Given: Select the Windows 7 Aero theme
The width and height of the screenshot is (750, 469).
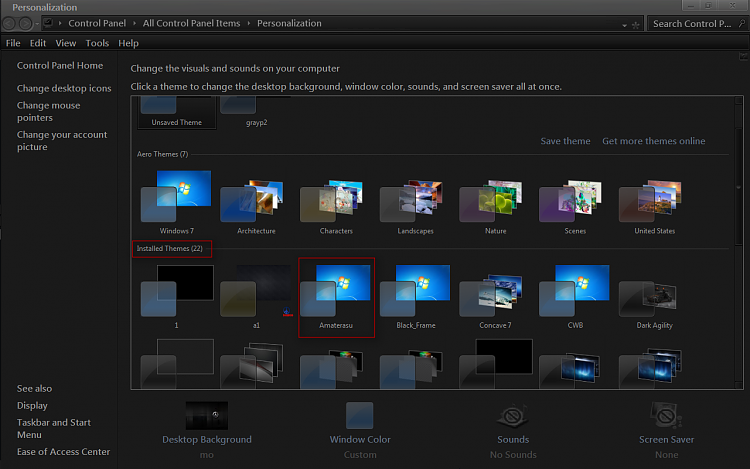Looking at the screenshot, I should (x=176, y=202).
